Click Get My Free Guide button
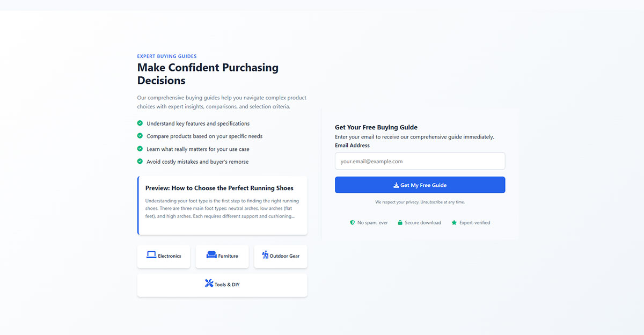The height and width of the screenshot is (335, 644). (x=420, y=185)
